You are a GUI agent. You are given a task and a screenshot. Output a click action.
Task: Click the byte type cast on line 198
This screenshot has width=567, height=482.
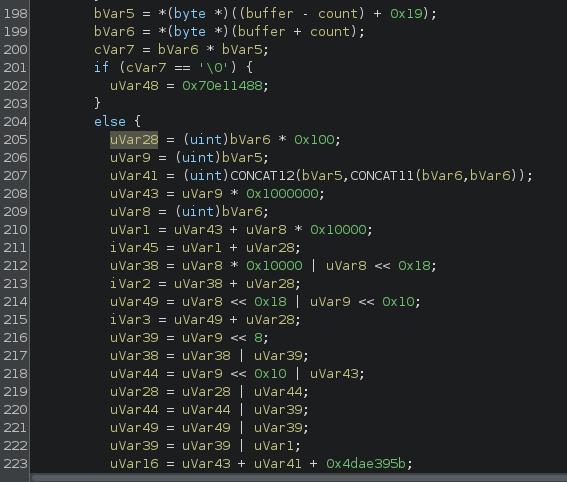pos(190,14)
